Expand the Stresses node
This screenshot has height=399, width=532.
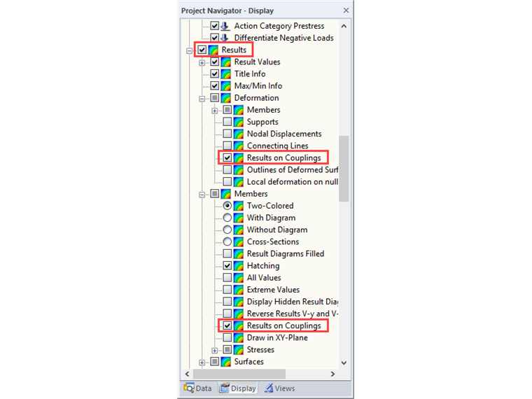point(214,351)
